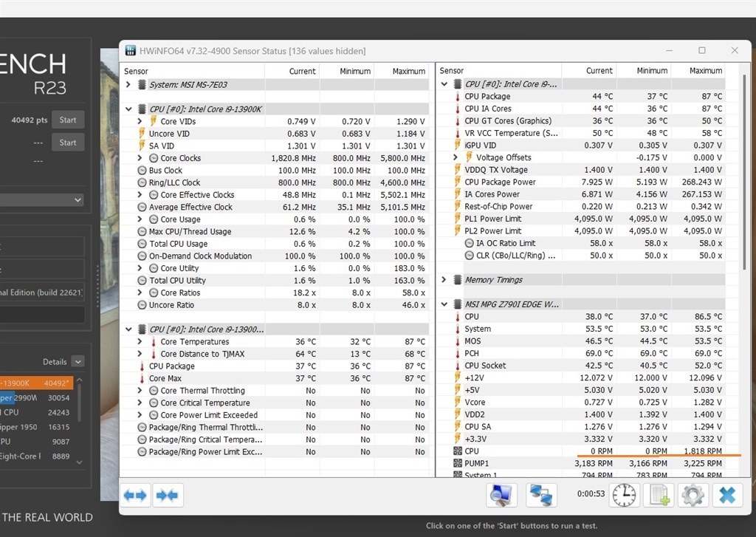Click the vertical scrollbar of the HWiNFO sensor list
This screenshot has height=537, width=756.
[744, 172]
